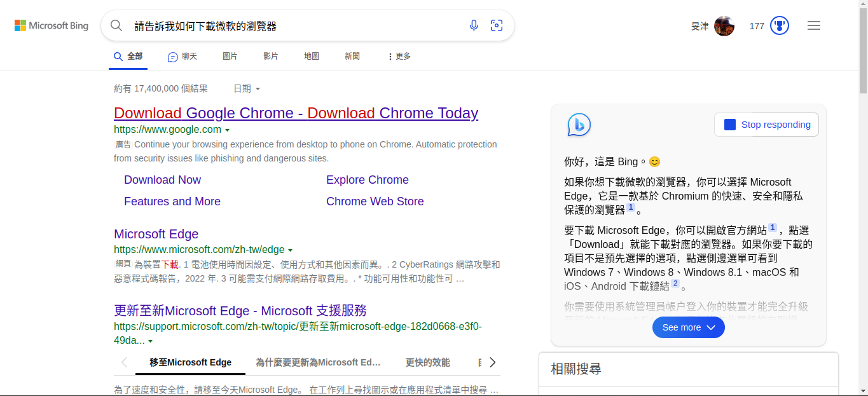The width and height of the screenshot is (868, 396).
Task: Click scrollbar down arrow at bottom
Action: (x=863, y=391)
